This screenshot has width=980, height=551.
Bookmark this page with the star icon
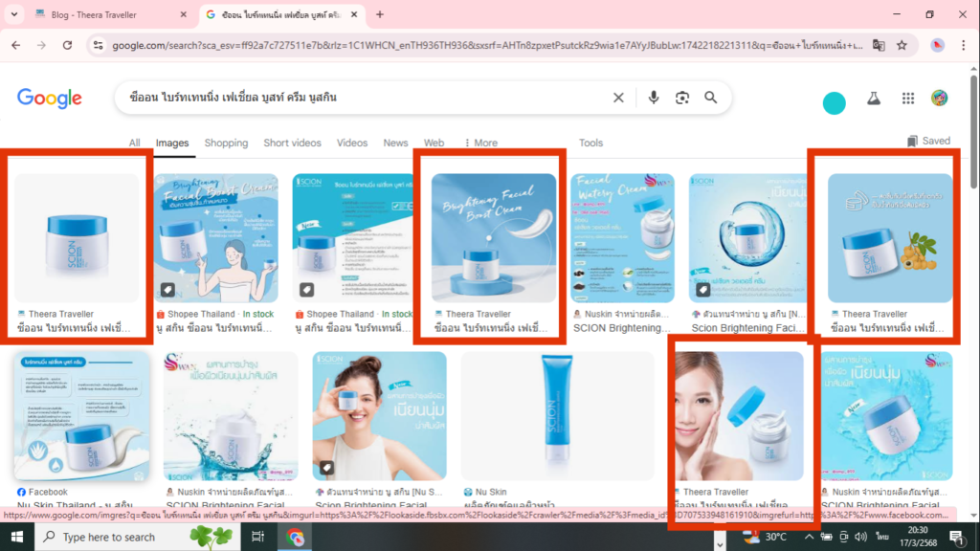(x=903, y=44)
